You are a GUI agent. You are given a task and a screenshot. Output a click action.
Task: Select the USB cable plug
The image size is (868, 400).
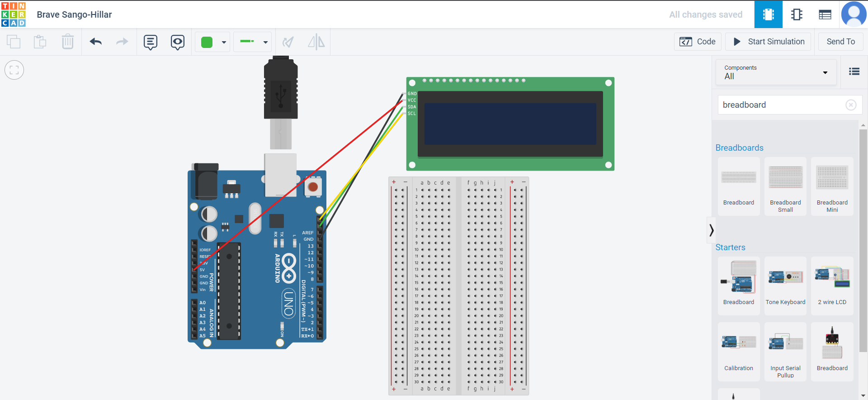pos(281,102)
